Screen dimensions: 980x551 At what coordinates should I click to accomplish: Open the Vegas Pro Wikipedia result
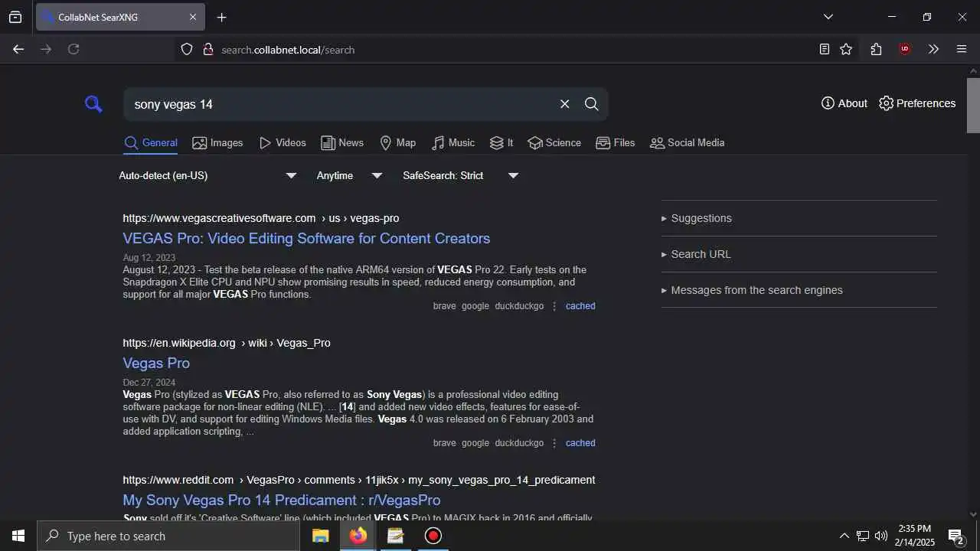[156, 364]
